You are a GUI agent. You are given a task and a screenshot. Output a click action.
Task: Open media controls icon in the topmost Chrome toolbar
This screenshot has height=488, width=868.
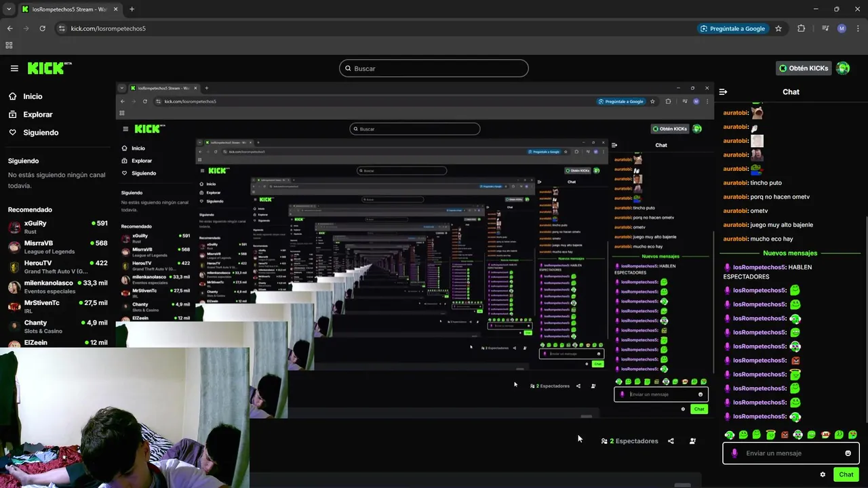pos(825,28)
